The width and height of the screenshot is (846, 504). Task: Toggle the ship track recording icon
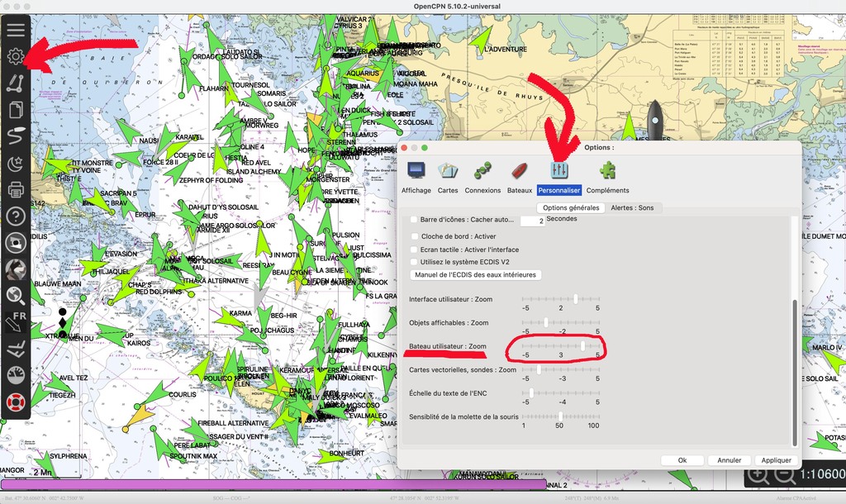(x=16, y=136)
